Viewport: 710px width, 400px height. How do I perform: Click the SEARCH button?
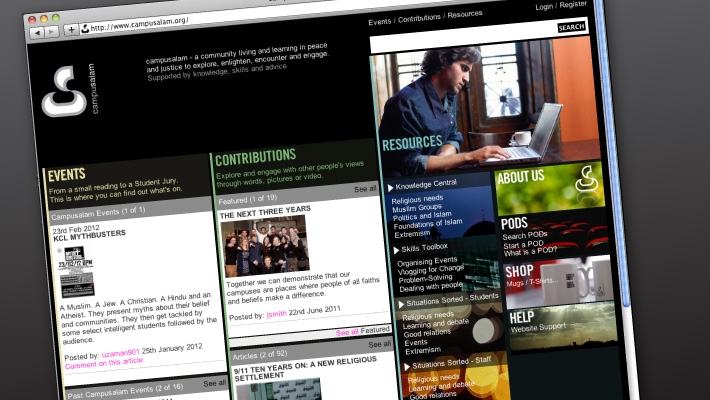pyautogui.click(x=571, y=27)
